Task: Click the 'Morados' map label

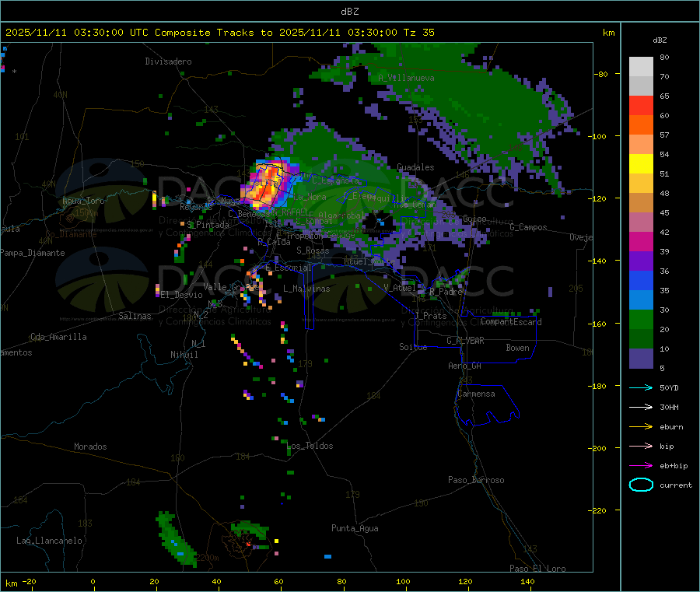Action: point(90,447)
